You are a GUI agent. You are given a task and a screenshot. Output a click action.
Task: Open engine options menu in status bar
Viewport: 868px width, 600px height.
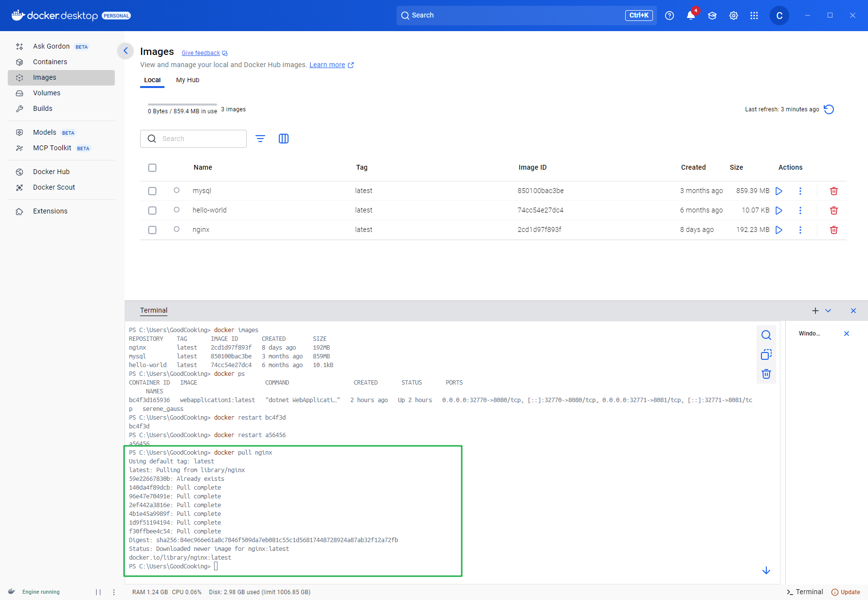[114, 592]
